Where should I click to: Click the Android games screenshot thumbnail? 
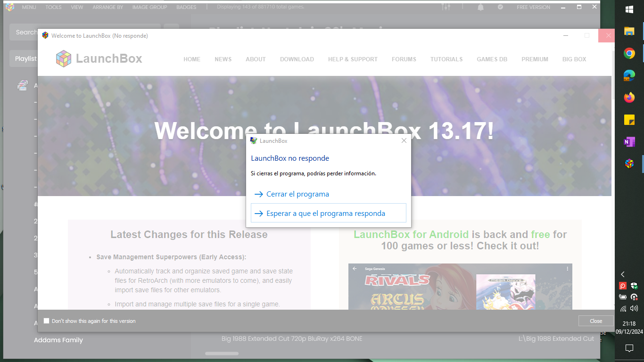tap(460, 287)
